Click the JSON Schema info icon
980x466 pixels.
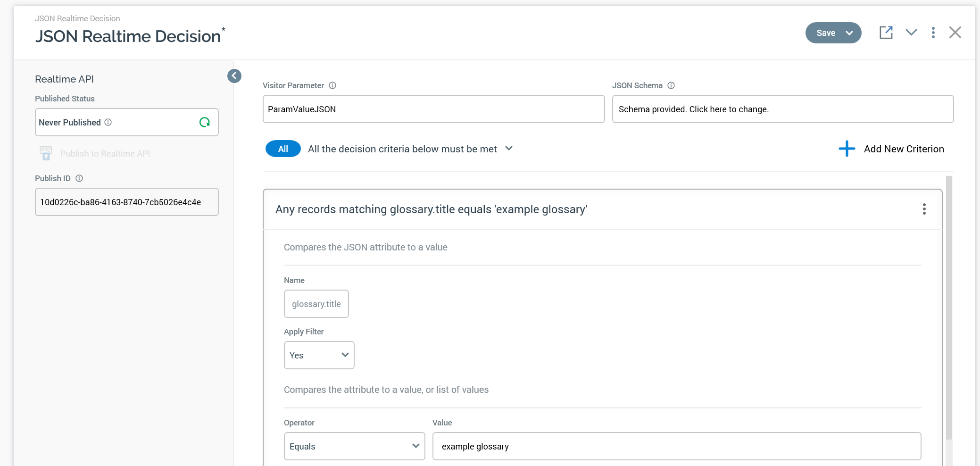[671, 85]
